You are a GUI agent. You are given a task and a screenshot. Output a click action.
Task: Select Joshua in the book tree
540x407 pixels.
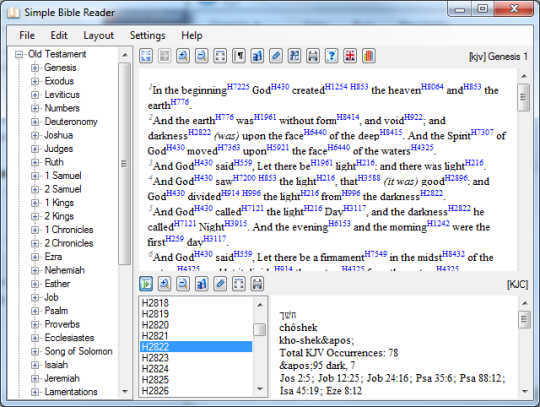tap(59, 135)
